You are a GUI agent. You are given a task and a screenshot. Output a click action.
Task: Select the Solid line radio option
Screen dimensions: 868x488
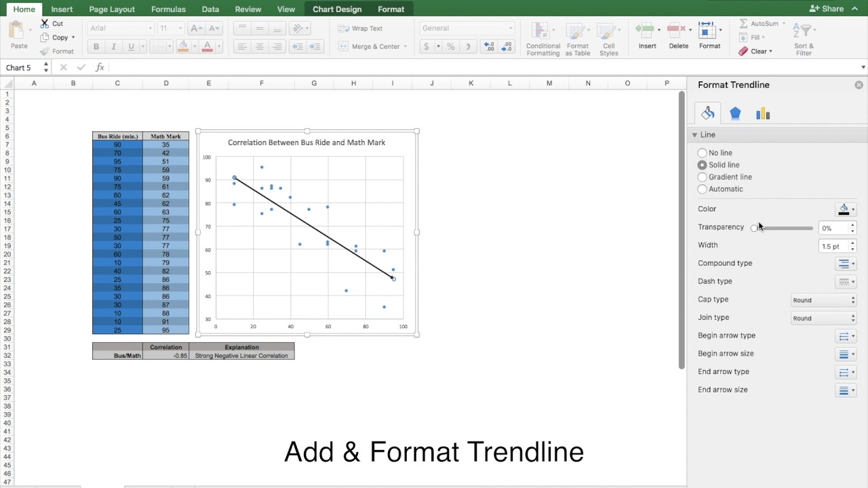point(702,165)
